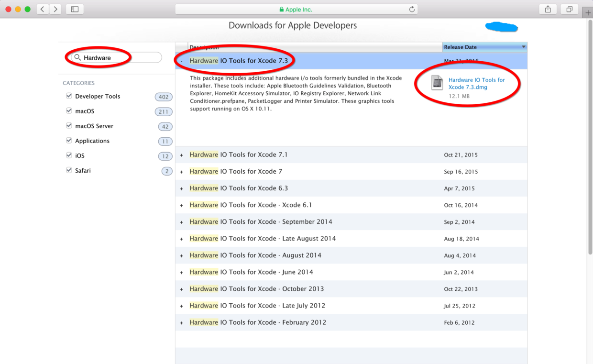Click the Aug 4, 2014 release date

(x=460, y=255)
